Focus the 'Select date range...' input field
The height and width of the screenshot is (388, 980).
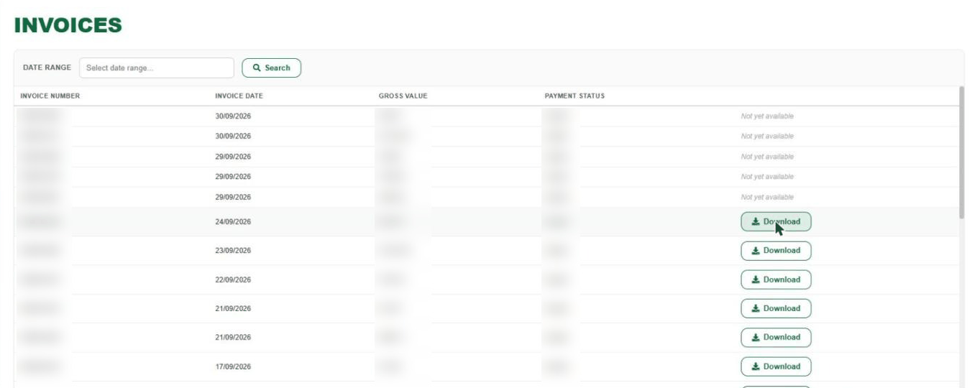click(x=157, y=68)
